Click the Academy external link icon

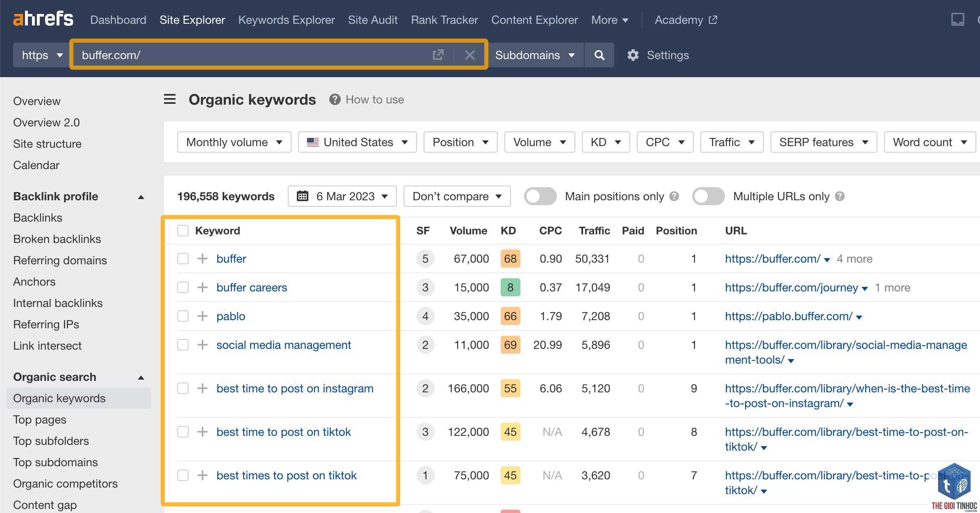(x=713, y=20)
